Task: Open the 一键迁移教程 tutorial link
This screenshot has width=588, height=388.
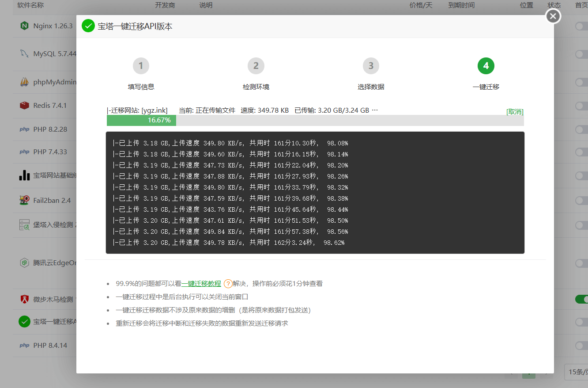Action: click(x=201, y=284)
